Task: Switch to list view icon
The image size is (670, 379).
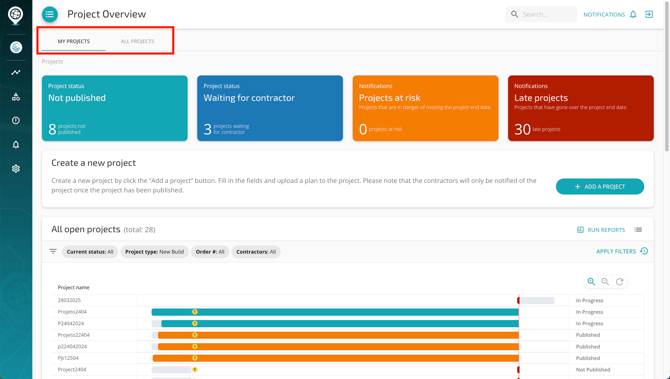Action: (638, 230)
